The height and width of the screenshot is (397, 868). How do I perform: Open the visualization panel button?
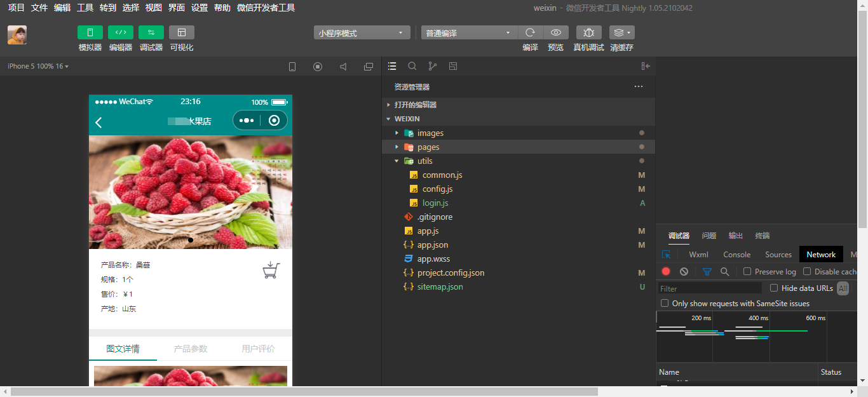click(182, 32)
